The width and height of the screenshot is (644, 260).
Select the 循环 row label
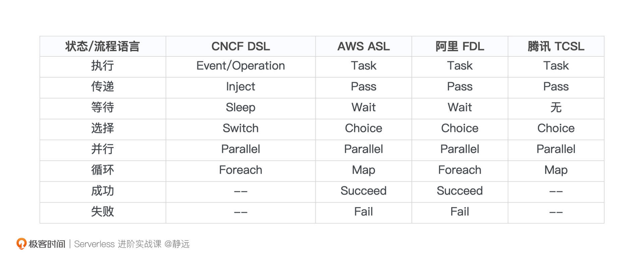pos(103,170)
